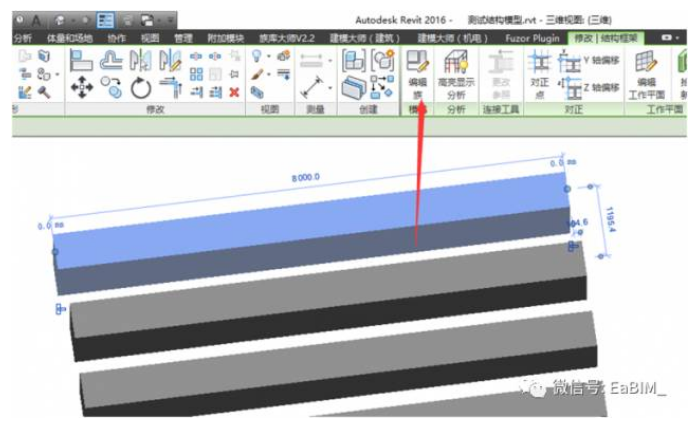
Task: Click the Create Similar icon
Action: (382, 87)
